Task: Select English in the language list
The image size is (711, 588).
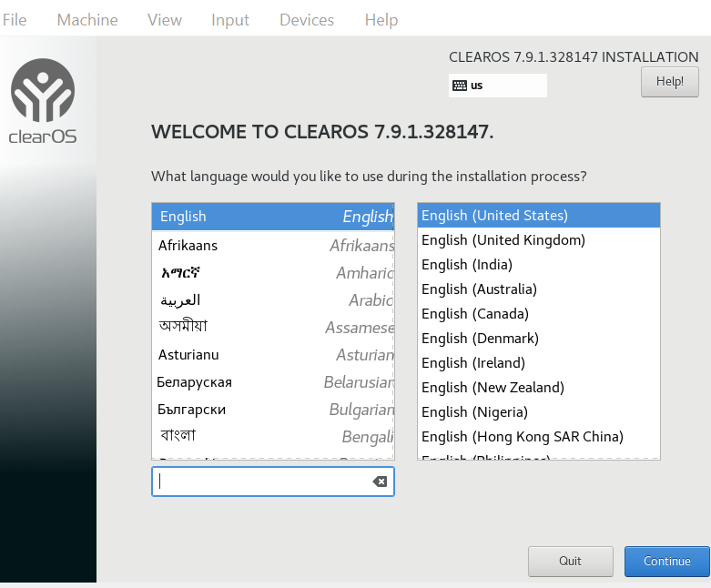Action: tap(273, 217)
